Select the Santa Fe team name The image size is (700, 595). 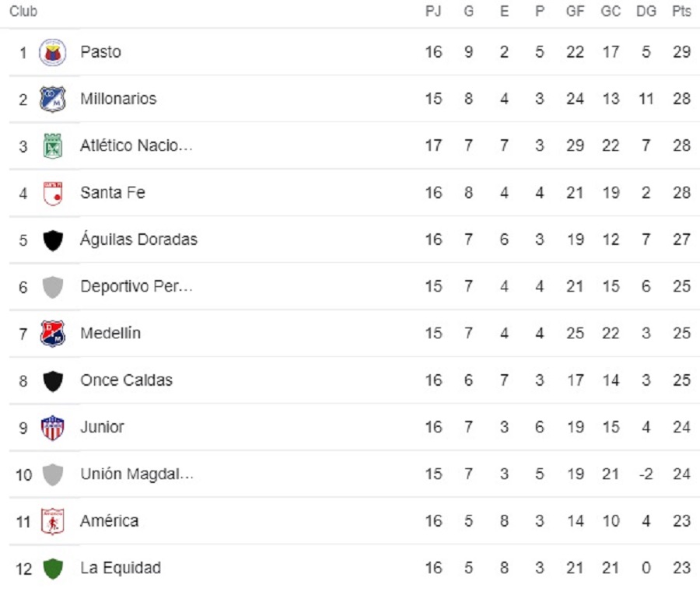[x=113, y=193]
